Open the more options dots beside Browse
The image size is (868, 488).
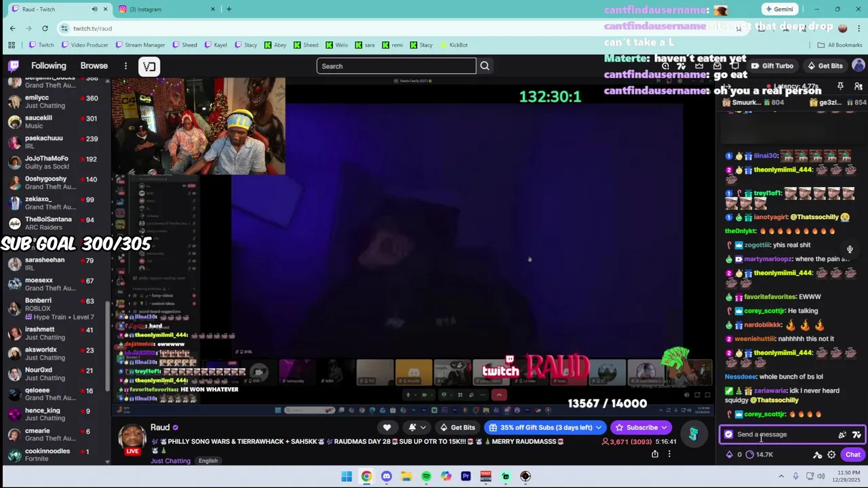pos(125,66)
